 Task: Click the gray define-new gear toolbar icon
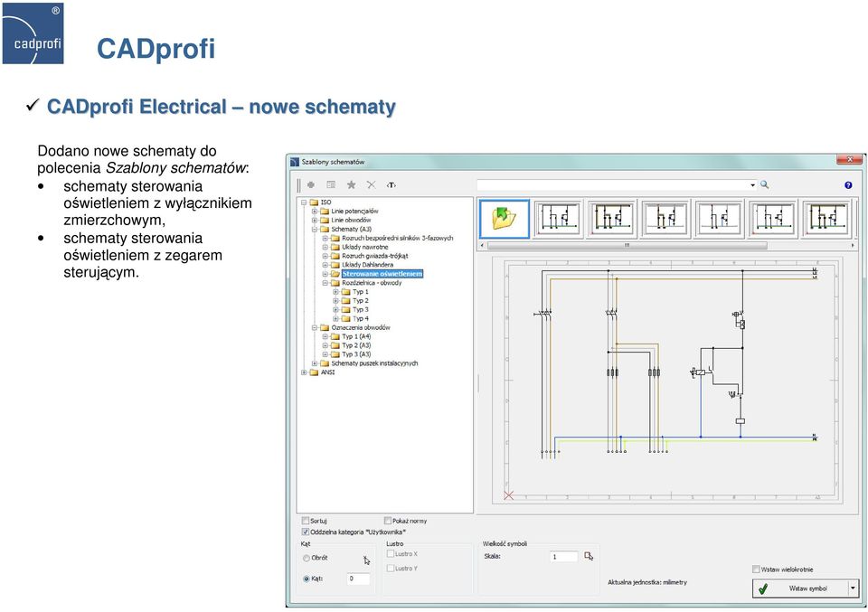pos(311,184)
